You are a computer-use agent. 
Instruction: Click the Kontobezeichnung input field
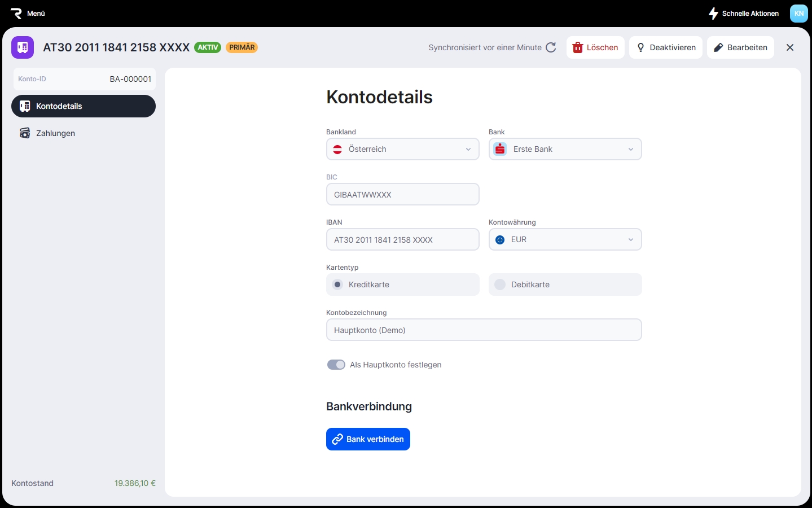tap(484, 330)
